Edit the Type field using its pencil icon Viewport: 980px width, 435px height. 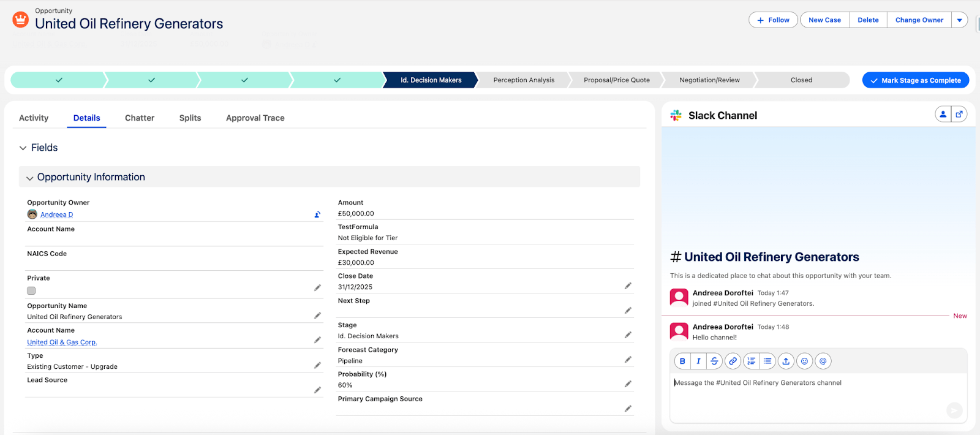tap(317, 365)
